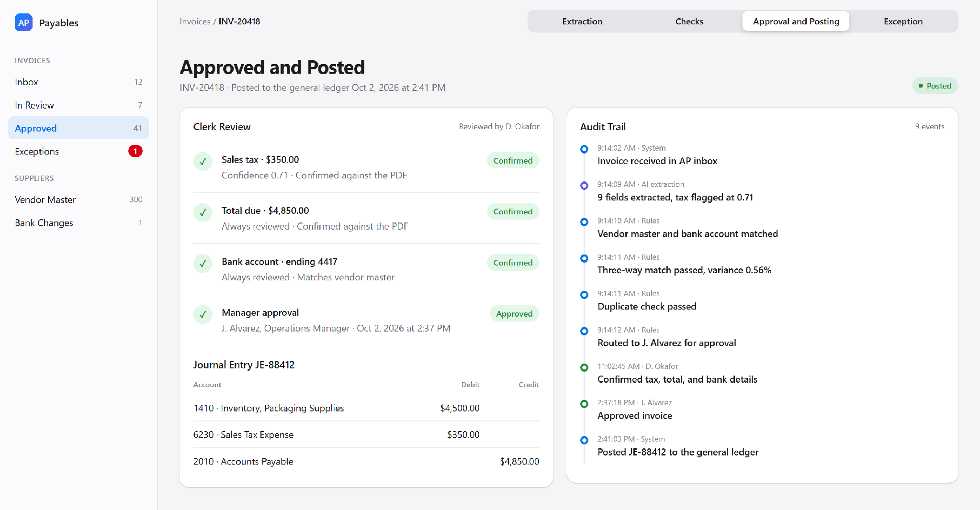Click 'Reviewed by D. Okafor' text
980x510 pixels.
pos(499,126)
